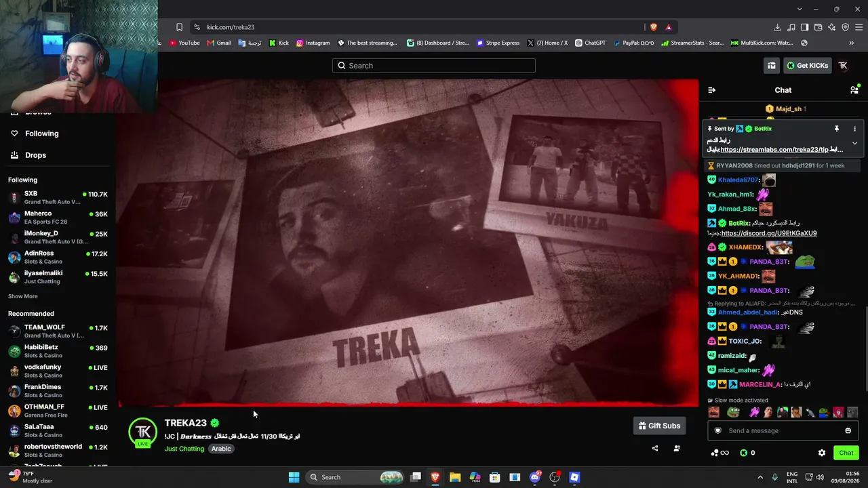This screenshot has height=488, width=868.
Task: Open the emoji picker in chat input
Action: [x=848, y=431]
